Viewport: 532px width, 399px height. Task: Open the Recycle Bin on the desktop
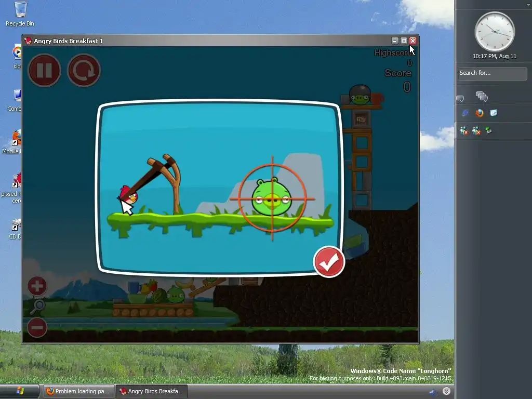click(20, 14)
